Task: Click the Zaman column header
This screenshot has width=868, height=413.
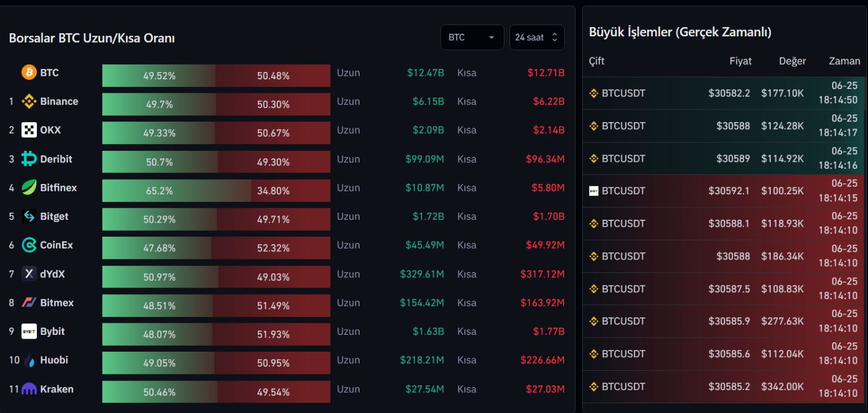Action: click(844, 61)
